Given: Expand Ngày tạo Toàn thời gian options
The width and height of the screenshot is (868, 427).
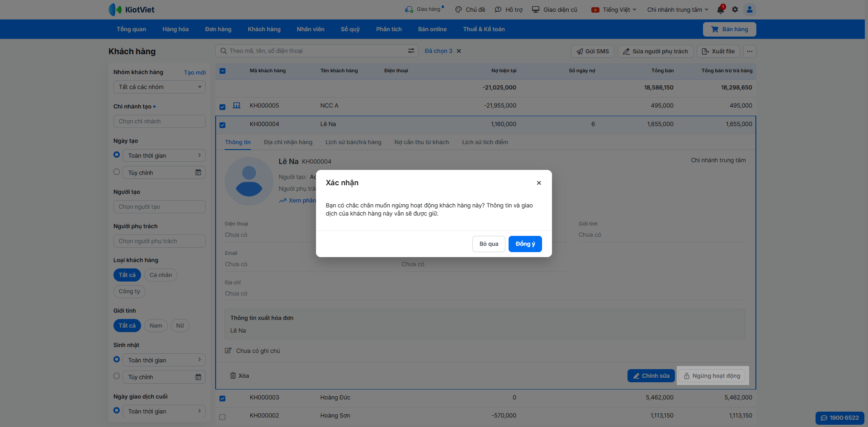Looking at the screenshot, I should click(x=164, y=155).
